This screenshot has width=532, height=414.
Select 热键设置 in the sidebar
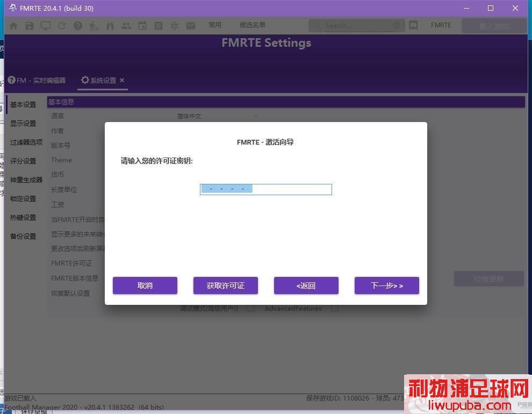click(23, 218)
